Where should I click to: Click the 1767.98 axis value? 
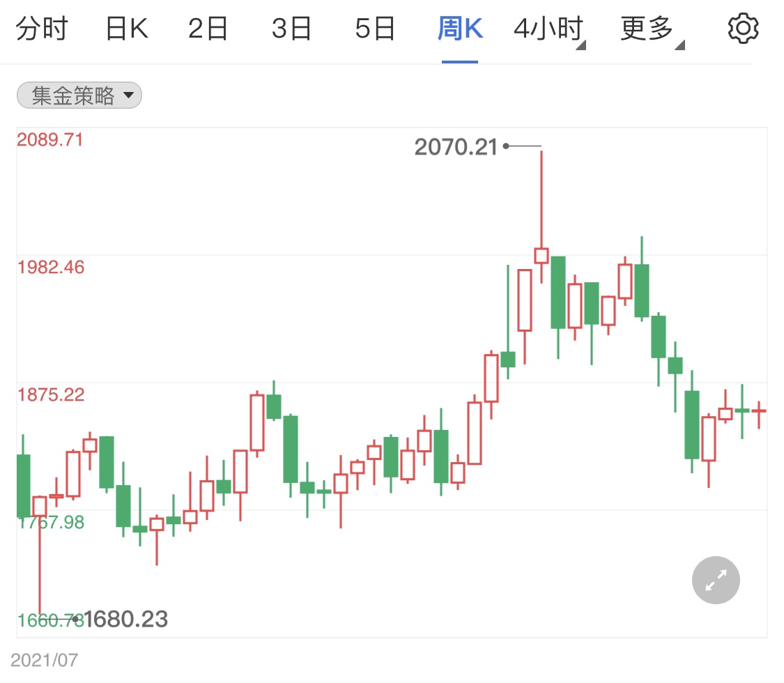[51, 523]
